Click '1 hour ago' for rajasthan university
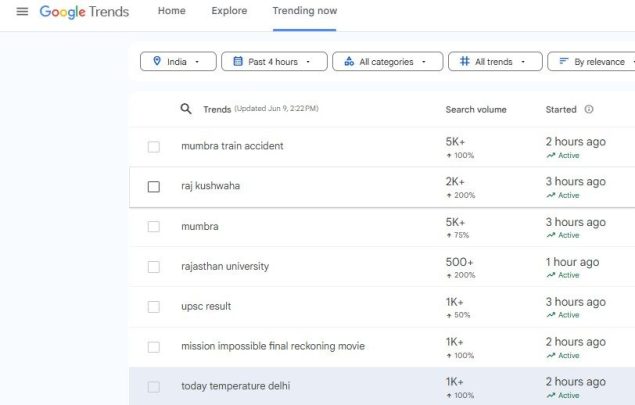Viewport: 635px width, 405px height. [572, 262]
